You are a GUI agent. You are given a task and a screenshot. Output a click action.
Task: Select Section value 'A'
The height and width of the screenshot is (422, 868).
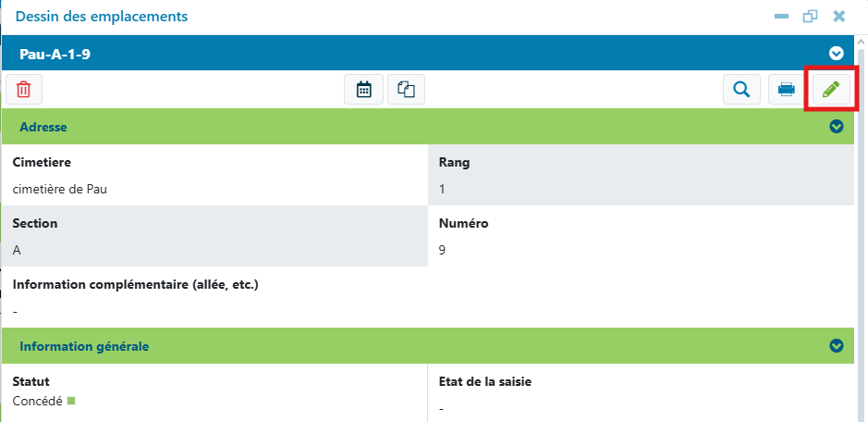pyautogui.click(x=17, y=250)
